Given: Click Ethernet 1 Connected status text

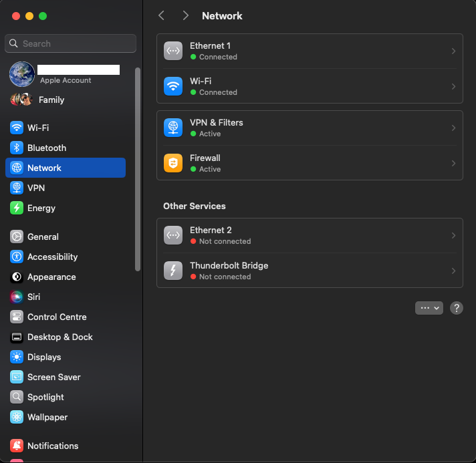Looking at the screenshot, I should click(218, 57).
